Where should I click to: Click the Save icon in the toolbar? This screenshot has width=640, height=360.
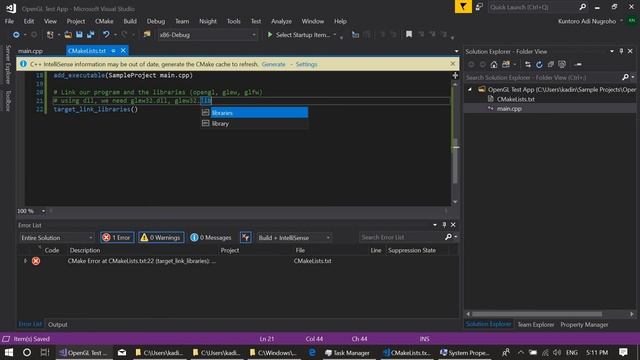(79, 35)
